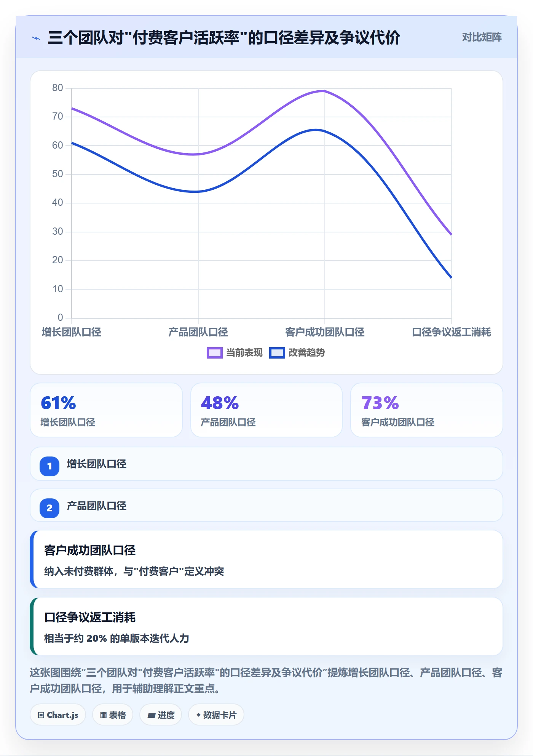Click text 纳入未付费群体，与"付费客户"定义冲突
The height and width of the screenshot is (756, 533).
click(x=134, y=571)
